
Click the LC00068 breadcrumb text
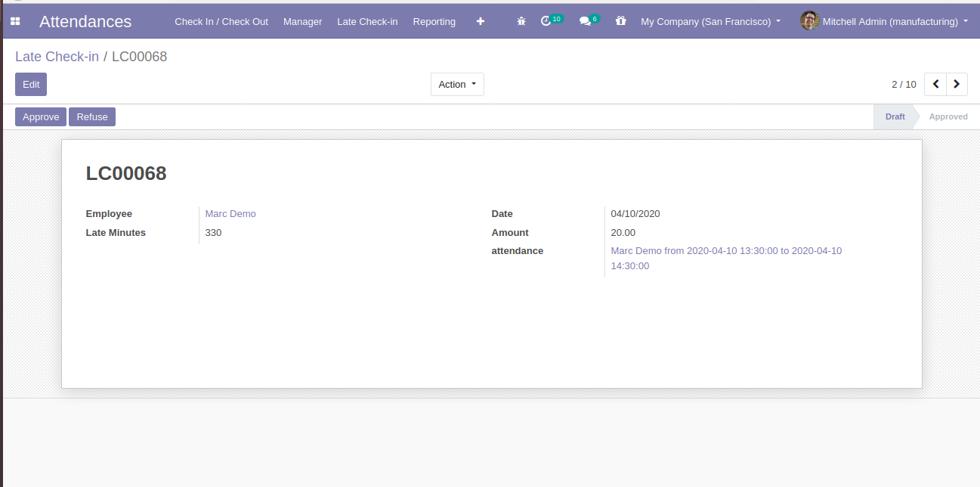click(139, 57)
